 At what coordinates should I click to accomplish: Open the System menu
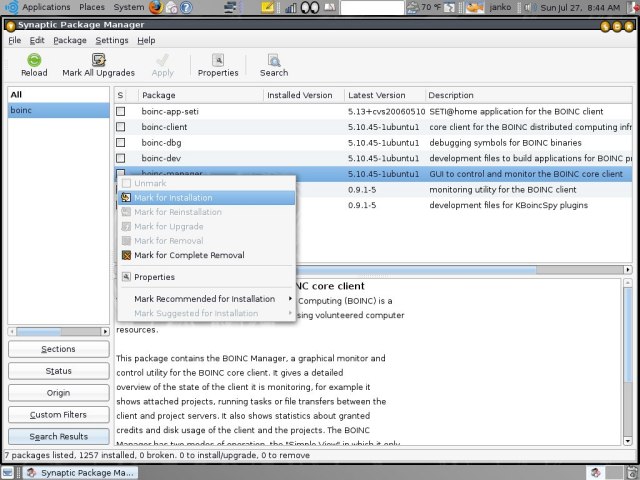coord(129,7)
